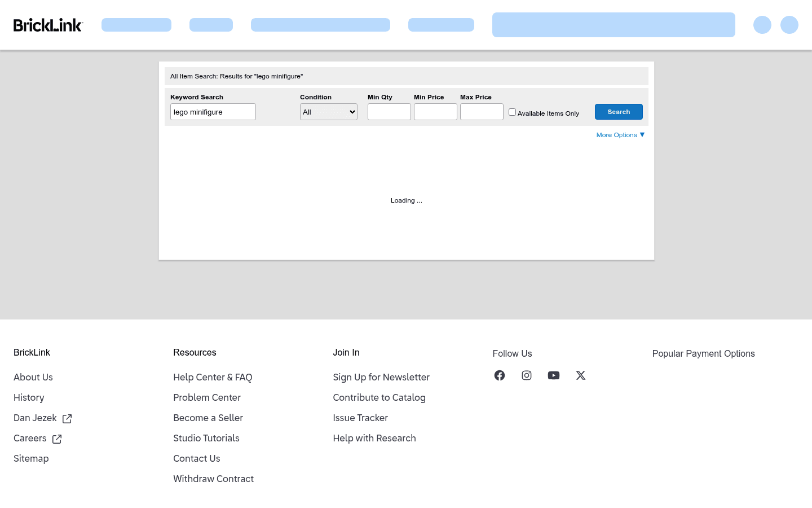The image size is (812, 508).
Task: Click the Loading ... status text
Action: 407,200
